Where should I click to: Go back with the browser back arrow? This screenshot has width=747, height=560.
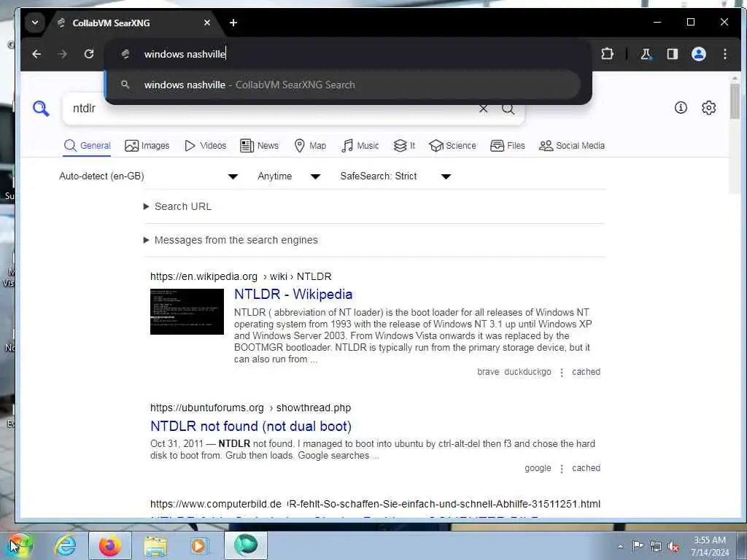click(36, 54)
